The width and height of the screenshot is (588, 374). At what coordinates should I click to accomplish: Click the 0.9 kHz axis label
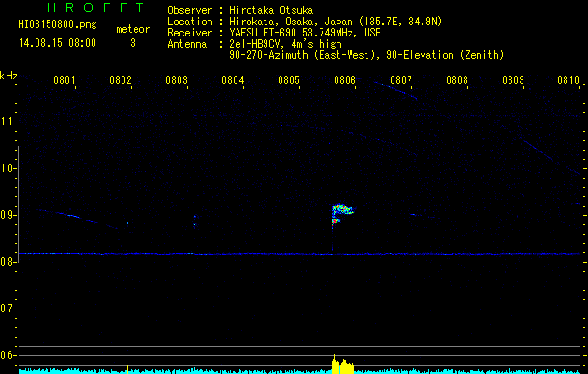(x=7, y=215)
